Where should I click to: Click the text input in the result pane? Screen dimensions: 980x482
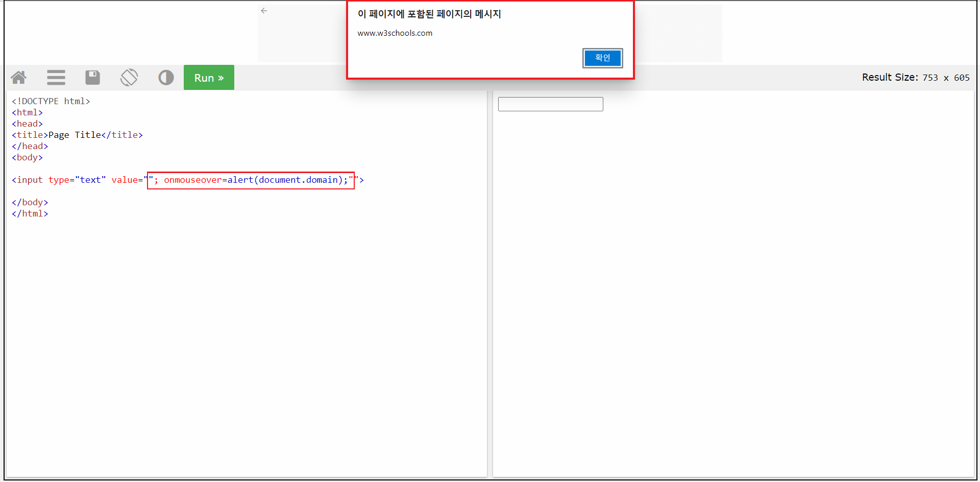(x=550, y=104)
